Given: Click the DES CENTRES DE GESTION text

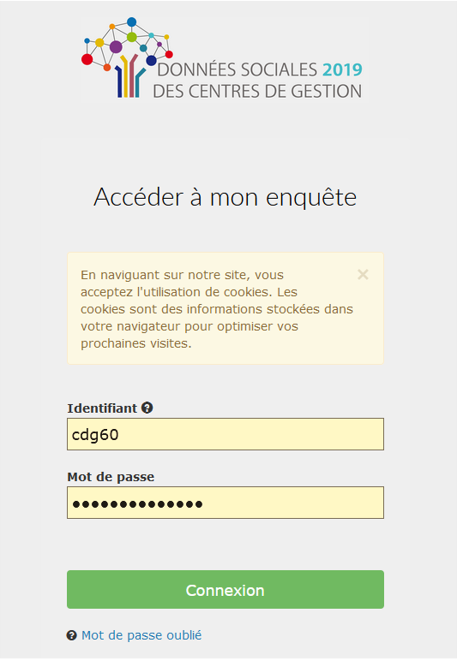Looking at the screenshot, I should point(257,91).
